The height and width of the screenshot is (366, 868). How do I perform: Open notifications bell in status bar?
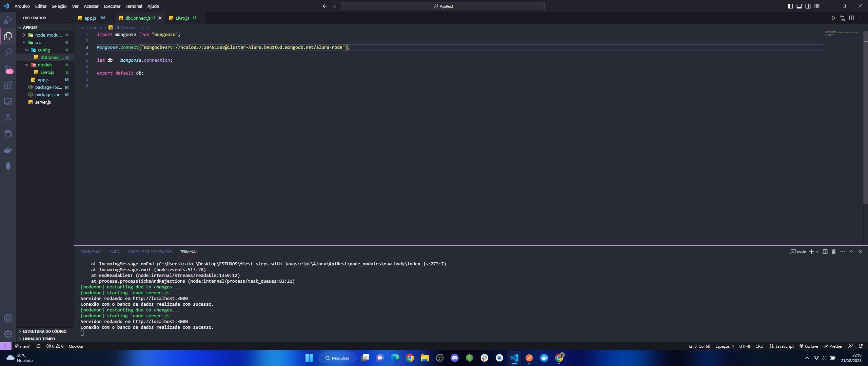861,346
